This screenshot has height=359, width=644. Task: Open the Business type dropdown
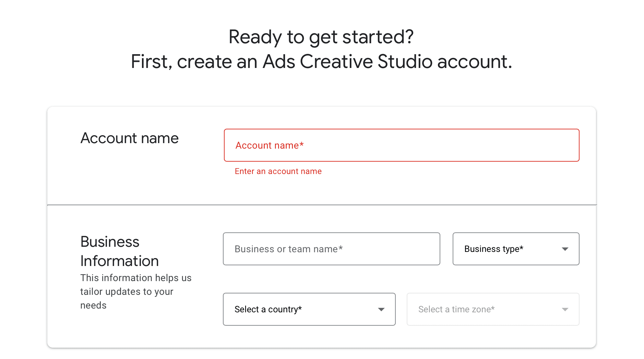pyautogui.click(x=516, y=249)
